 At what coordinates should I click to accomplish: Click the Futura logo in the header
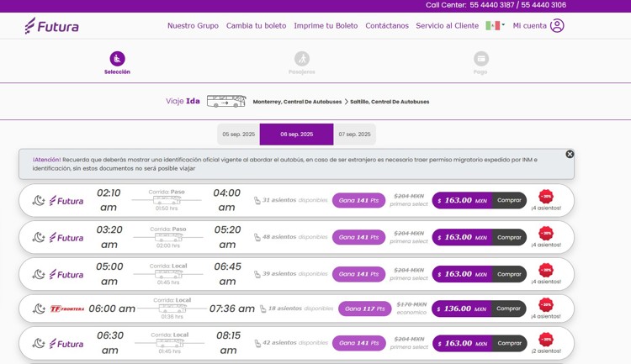click(51, 26)
